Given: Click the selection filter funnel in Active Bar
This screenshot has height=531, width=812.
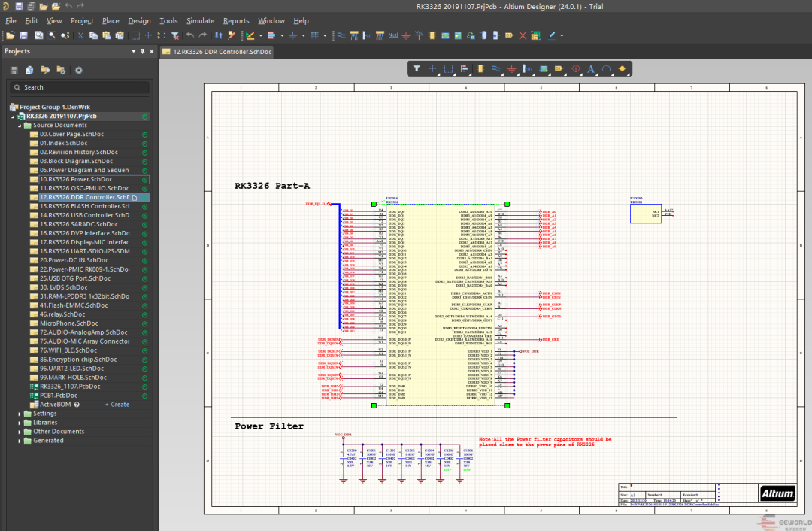Looking at the screenshot, I should coord(417,68).
